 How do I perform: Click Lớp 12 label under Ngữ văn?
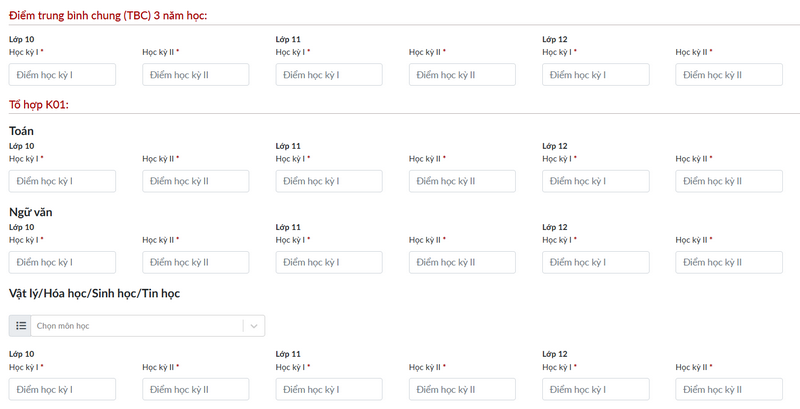[555, 227]
